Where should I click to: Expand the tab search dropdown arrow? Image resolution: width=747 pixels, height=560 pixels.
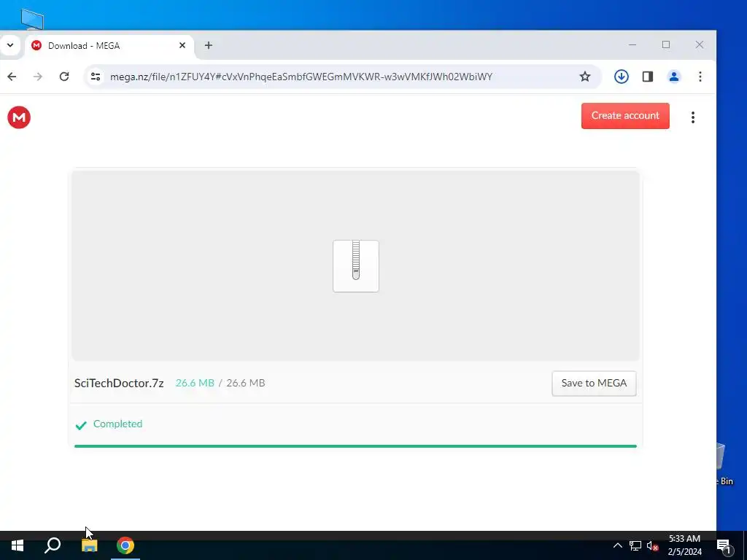[10, 46]
